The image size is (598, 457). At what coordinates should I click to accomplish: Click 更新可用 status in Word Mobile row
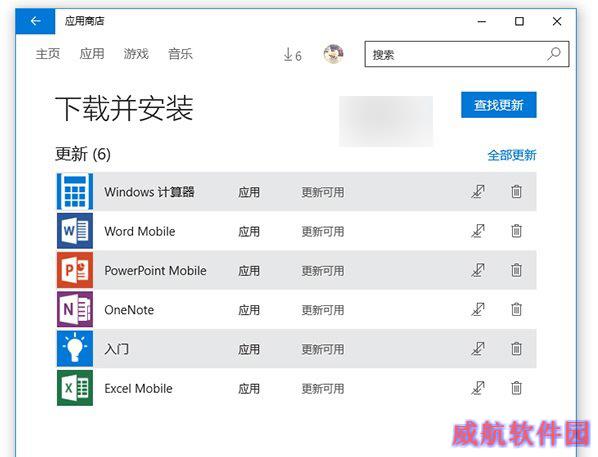click(323, 232)
